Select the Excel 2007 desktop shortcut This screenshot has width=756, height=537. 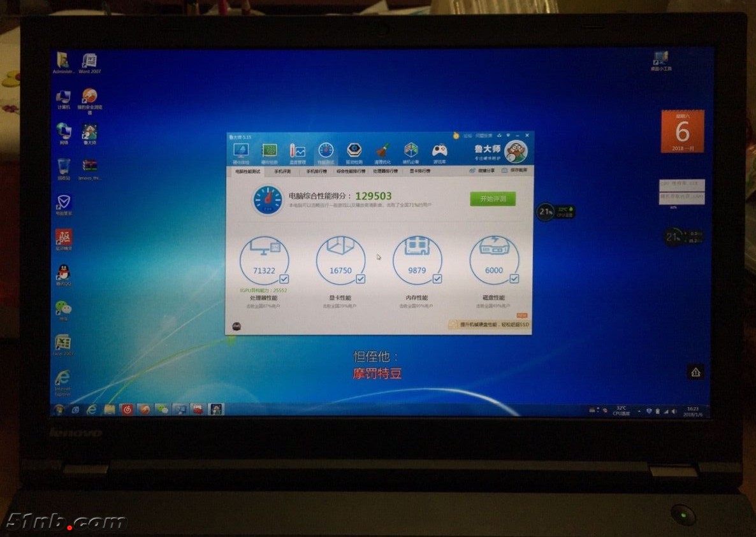[x=63, y=345]
